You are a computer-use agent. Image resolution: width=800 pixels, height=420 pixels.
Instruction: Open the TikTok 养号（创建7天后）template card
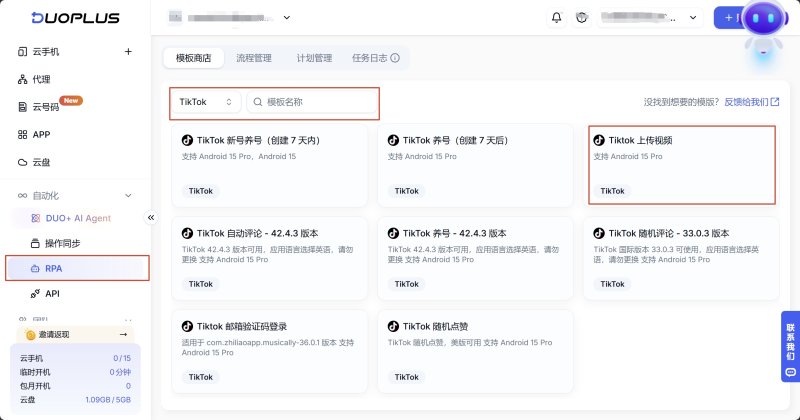(x=475, y=165)
